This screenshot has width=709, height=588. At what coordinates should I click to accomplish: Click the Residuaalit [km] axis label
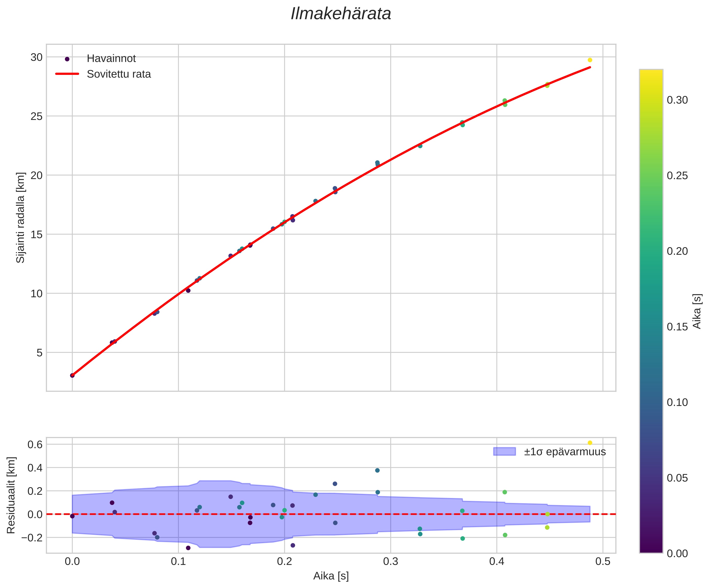click(11, 495)
